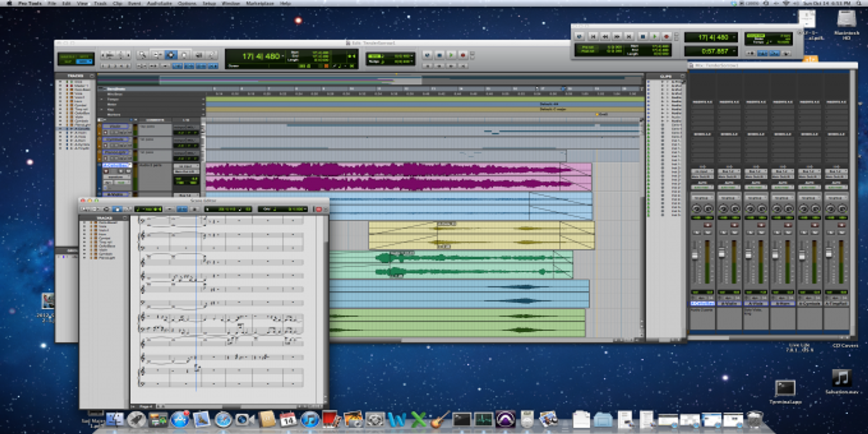Click Return to Zero in the Transport window

593,37
